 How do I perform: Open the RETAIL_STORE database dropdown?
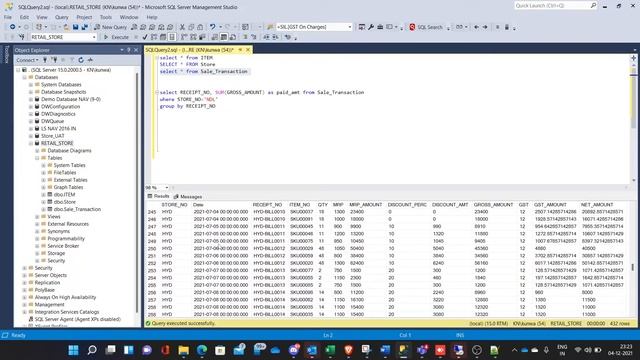[63, 37]
